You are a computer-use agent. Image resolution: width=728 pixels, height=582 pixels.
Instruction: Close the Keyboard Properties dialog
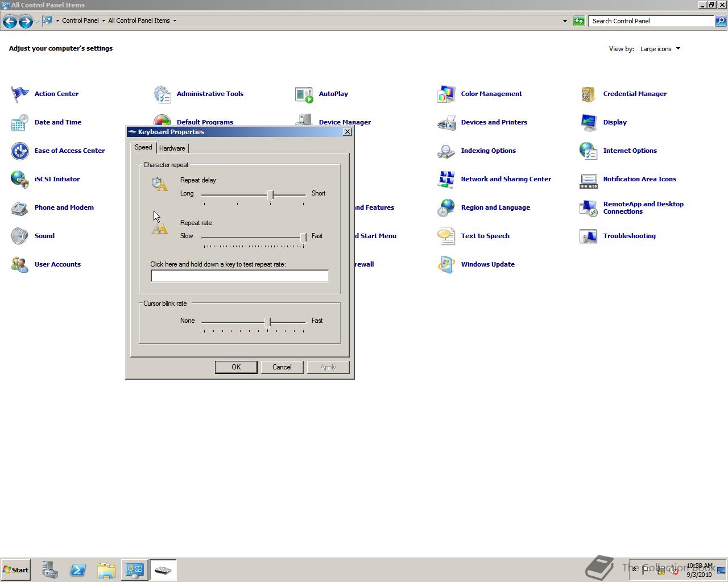coord(348,132)
